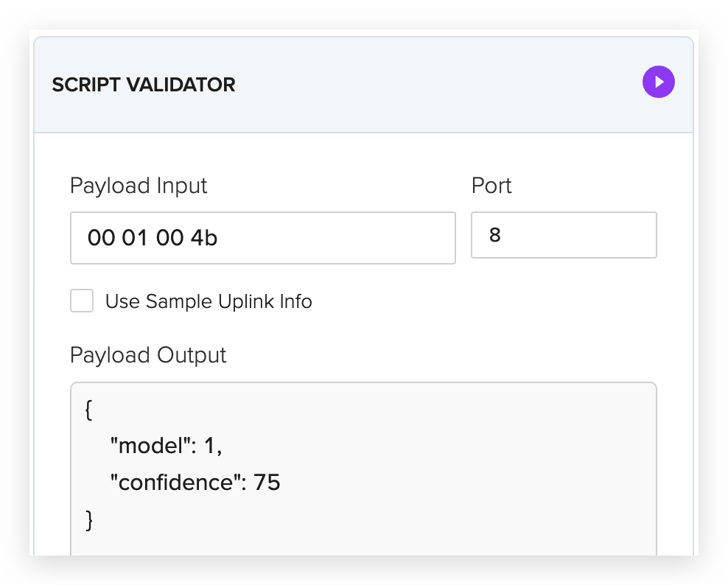Click the "model" key in JSON output
The width and height of the screenshot is (728, 585).
pyautogui.click(x=150, y=446)
